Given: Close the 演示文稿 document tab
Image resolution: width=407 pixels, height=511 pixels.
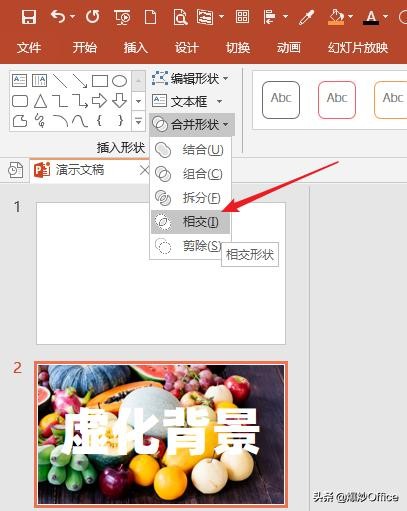Looking at the screenshot, I should (144, 170).
